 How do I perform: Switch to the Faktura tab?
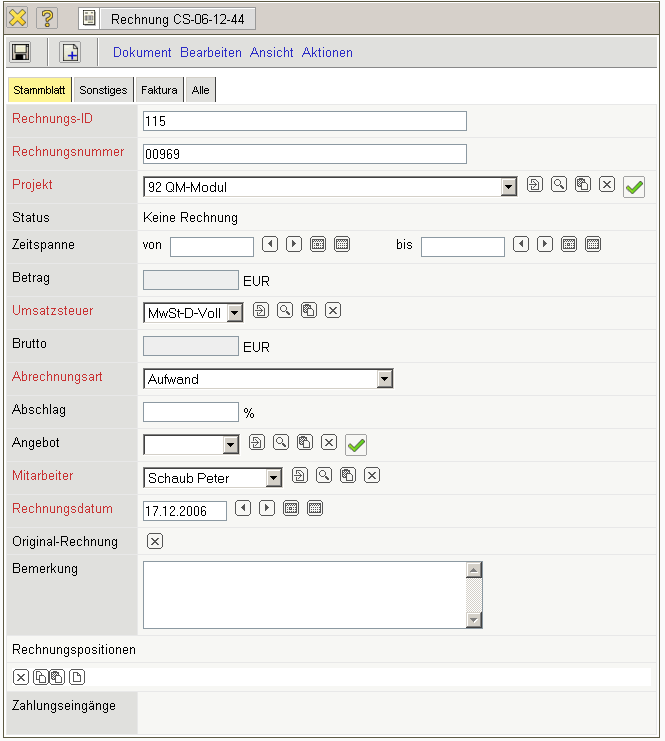159,90
